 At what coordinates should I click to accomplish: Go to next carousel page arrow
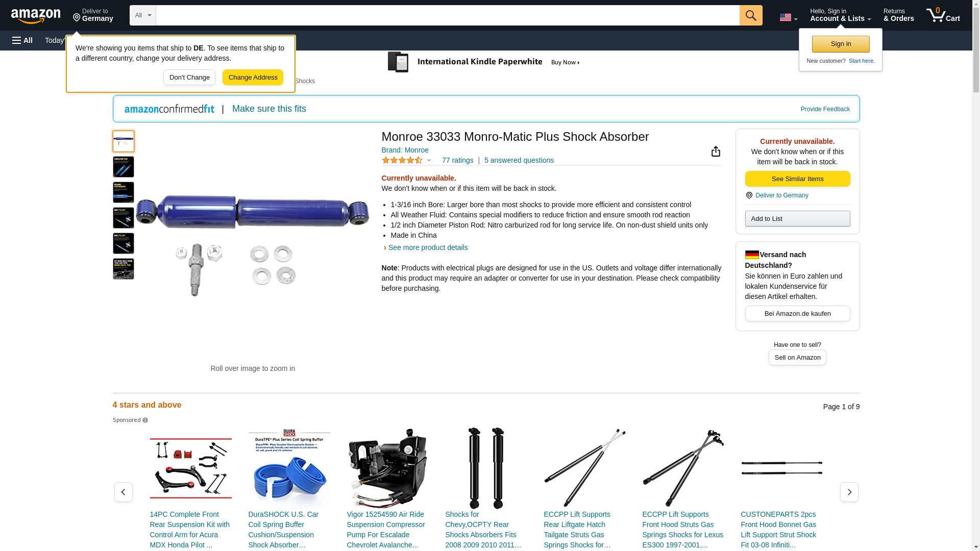pyautogui.click(x=849, y=492)
